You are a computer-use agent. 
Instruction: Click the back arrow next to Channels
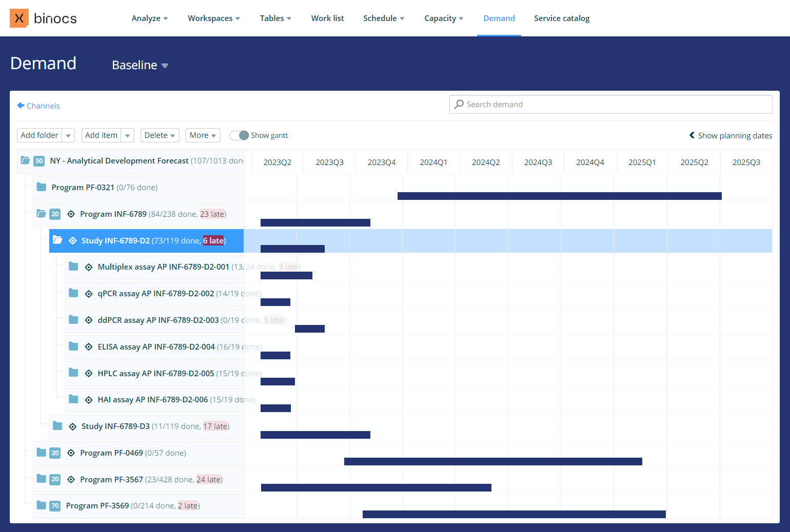click(x=21, y=106)
